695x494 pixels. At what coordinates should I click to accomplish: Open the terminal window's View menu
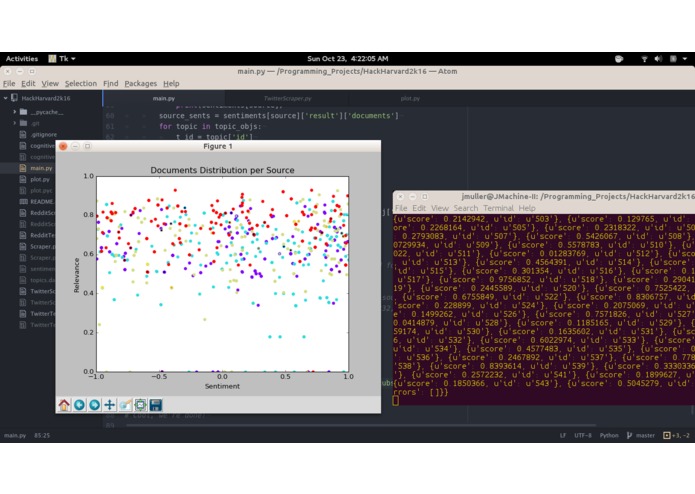point(440,208)
